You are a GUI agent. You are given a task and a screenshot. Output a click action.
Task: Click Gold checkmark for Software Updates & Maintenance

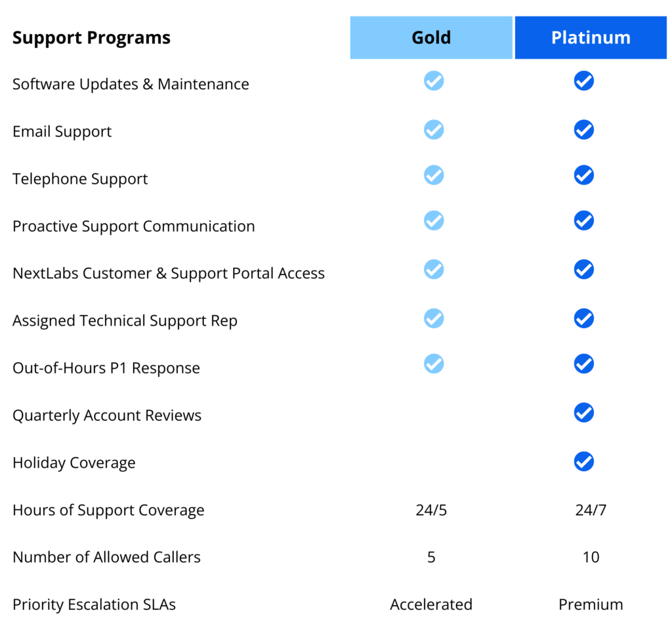click(x=434, y=81)
